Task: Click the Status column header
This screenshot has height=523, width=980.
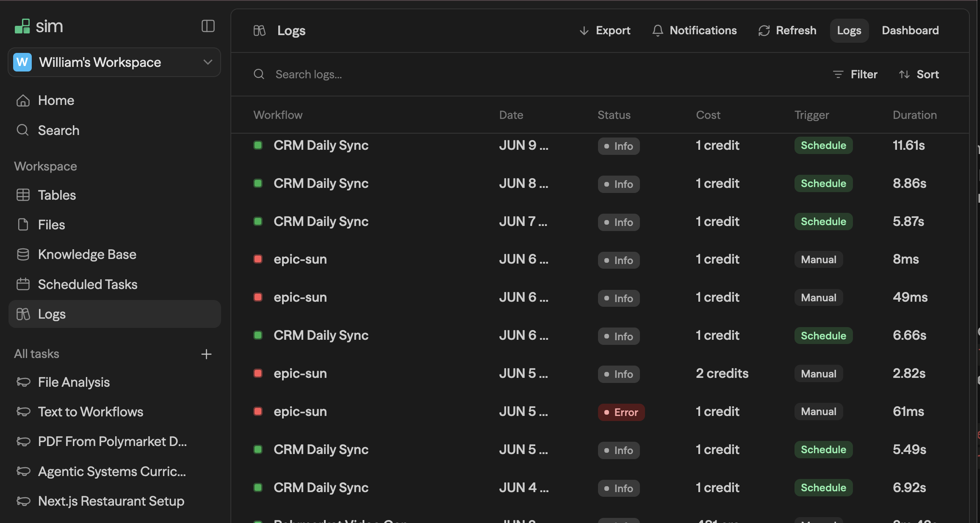Action: tap(614, 115)
